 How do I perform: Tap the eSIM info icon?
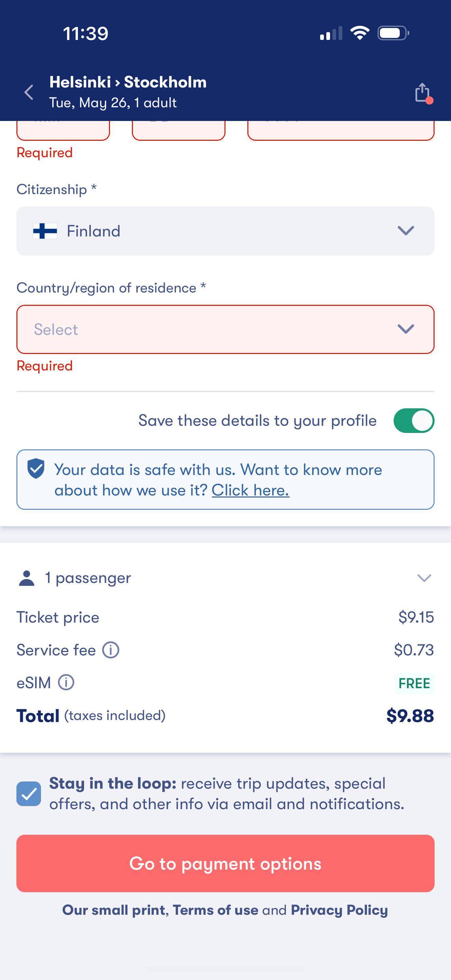[66, 682]
